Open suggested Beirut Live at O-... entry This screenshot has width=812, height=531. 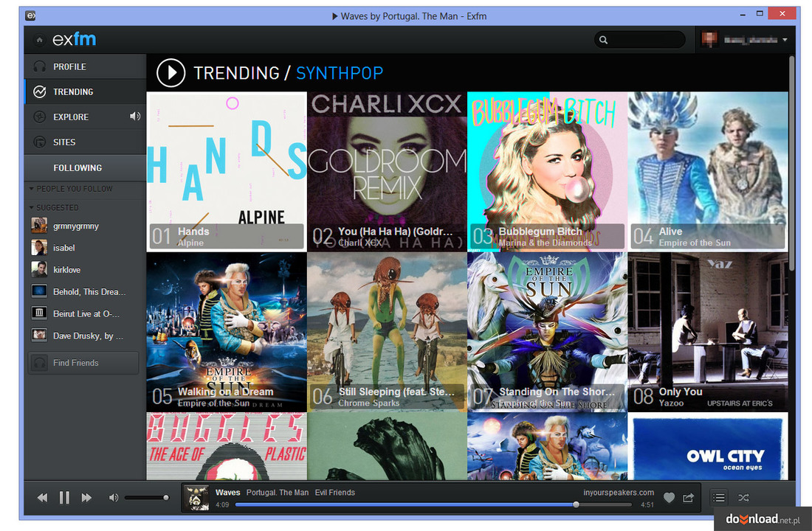coord(86,313)
